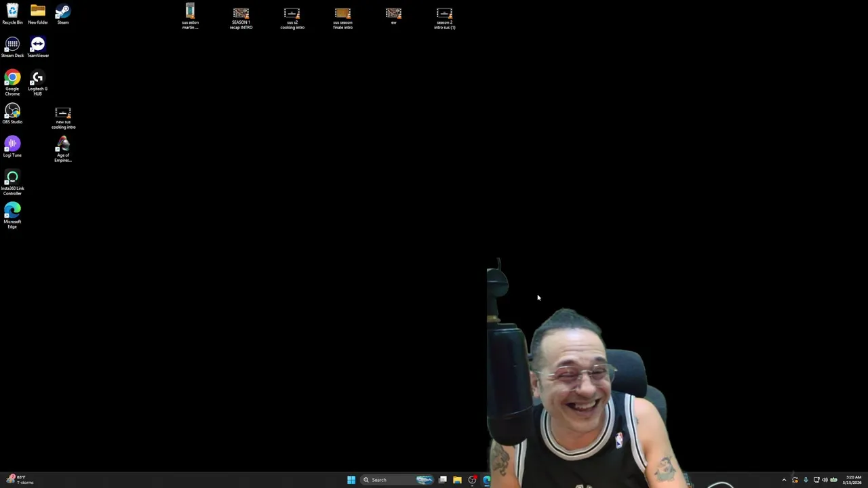Select the 'season 2 intro sus (1)' file
The image size is (868, 488).
pyautogui.click(x=444, y=18)
